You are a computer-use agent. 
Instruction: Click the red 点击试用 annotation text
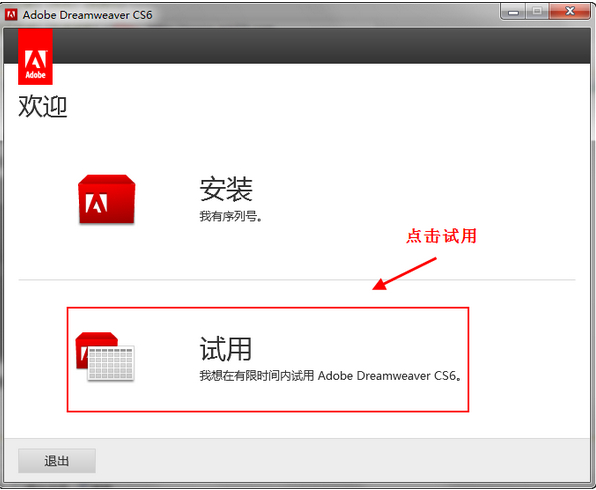441,236
